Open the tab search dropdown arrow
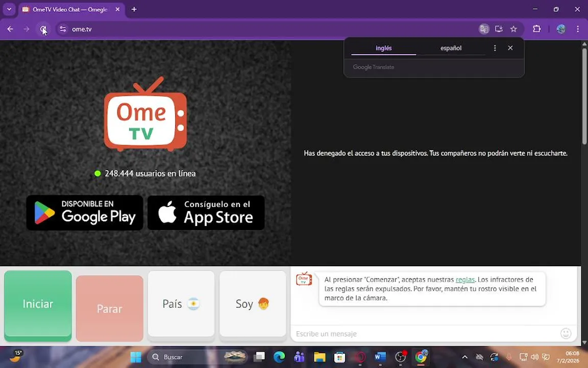588x368 pixels. (9, 9)
